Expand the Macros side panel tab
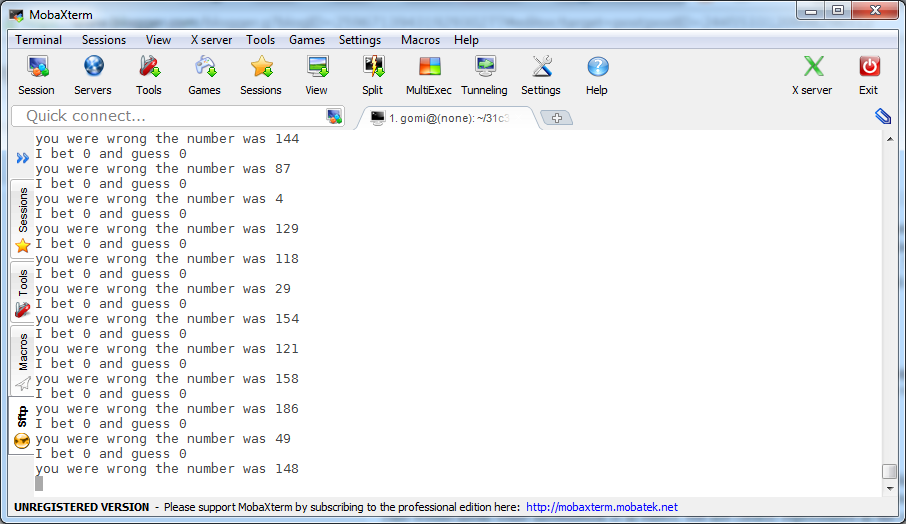This screenshot has height=524, width=906. point(22,361)
